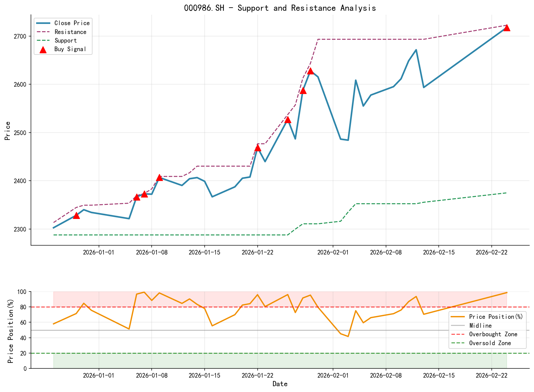This screenshot has width=534, height=392.
Task: Click the Price Position(%) axis label
Action: [x=11, y=330]
